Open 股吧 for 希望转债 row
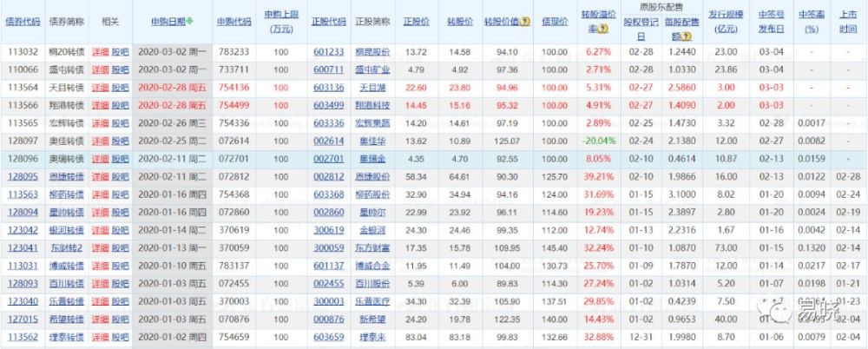Screen dimensions: 868x349 coord(120,319)
